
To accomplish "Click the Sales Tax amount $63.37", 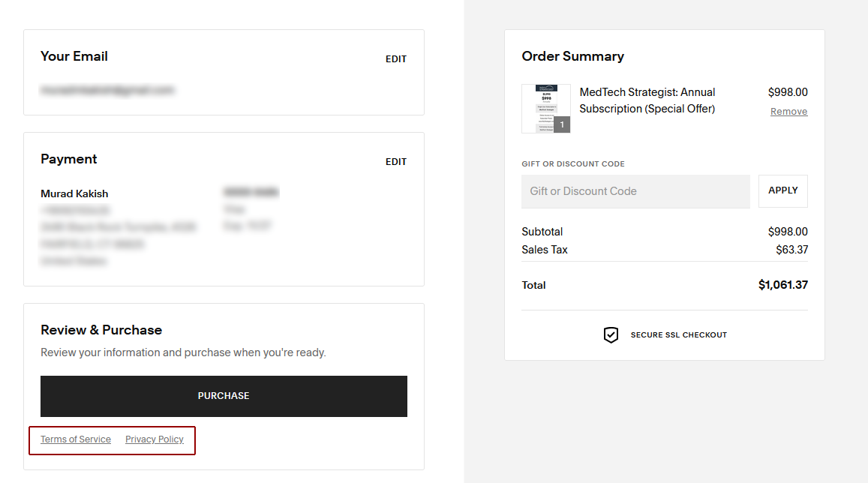I will coord(791,250).
